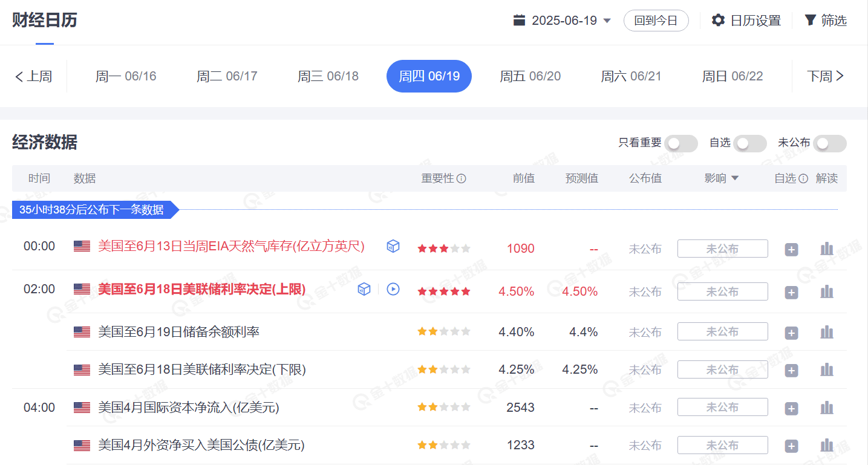Click previous value 1233
Viewport: 868px width, 465px height.
point(521,446)
